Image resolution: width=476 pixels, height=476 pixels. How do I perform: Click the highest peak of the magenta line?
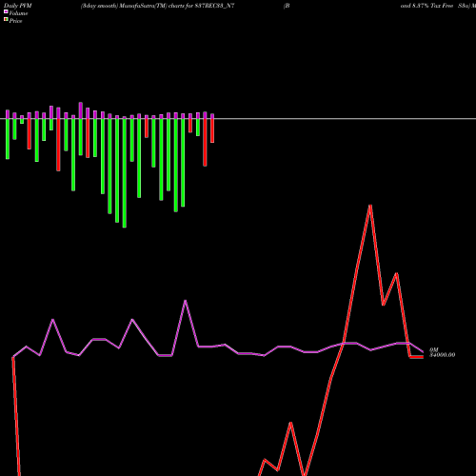click(x=186, y=301)
